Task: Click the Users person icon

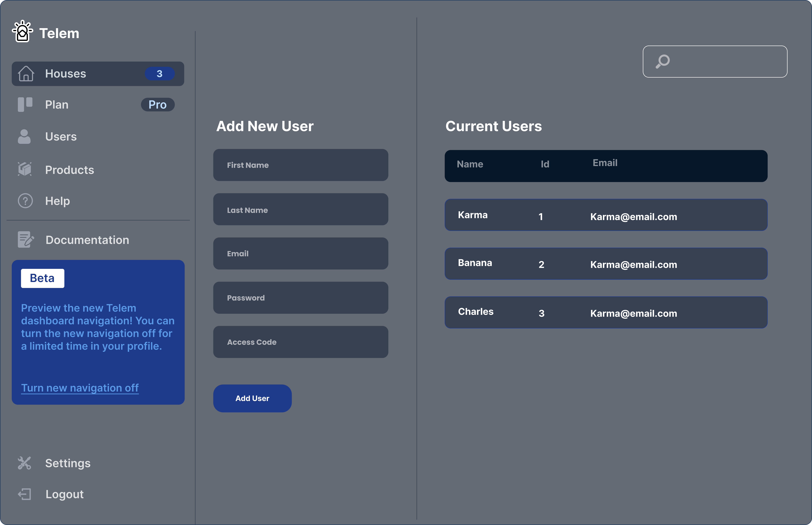Action: click(24, 136)
